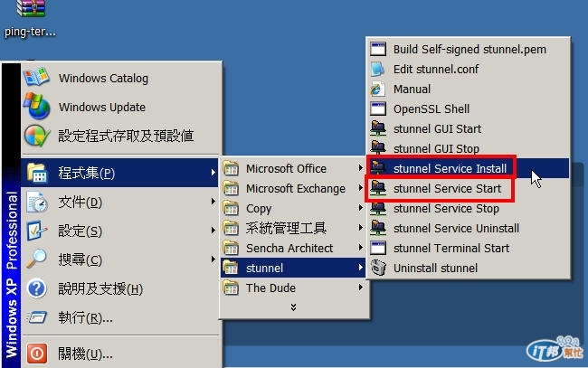Open Edit stunnel.conf entry
The width and height of the screenshot is (588, 368).
(x=468, y=69)
